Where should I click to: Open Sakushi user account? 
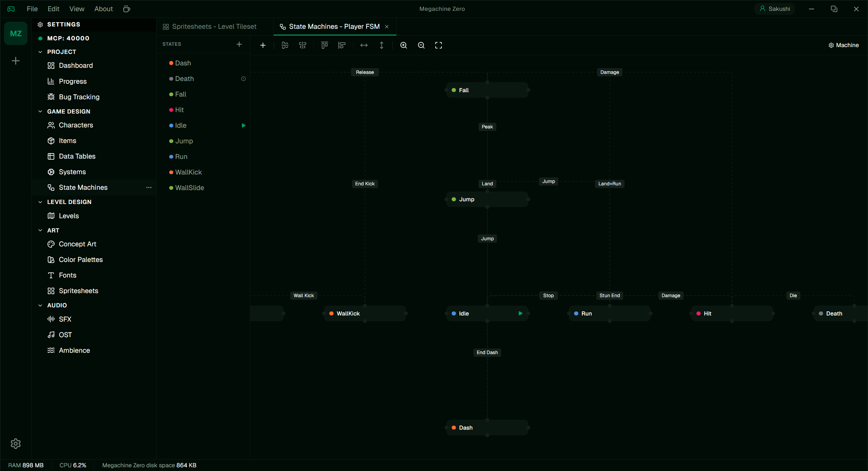[775, 9]
